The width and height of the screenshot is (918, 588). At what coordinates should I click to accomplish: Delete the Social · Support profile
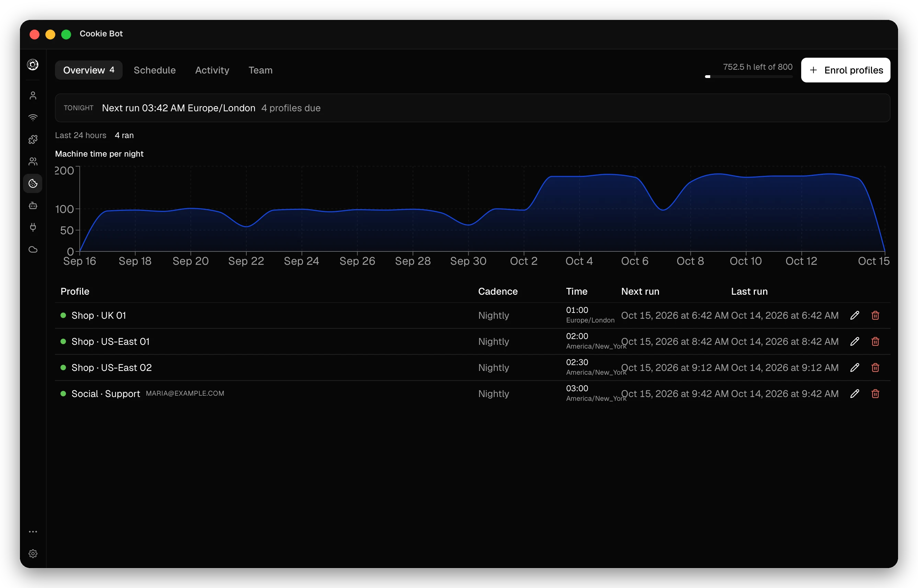pyautogui.click(x=875, y=394)
